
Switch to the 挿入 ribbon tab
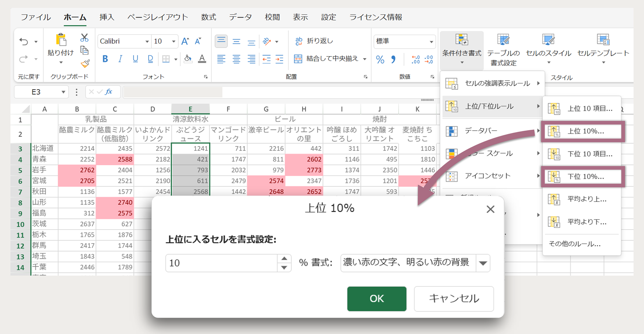(x=107, y=17)
